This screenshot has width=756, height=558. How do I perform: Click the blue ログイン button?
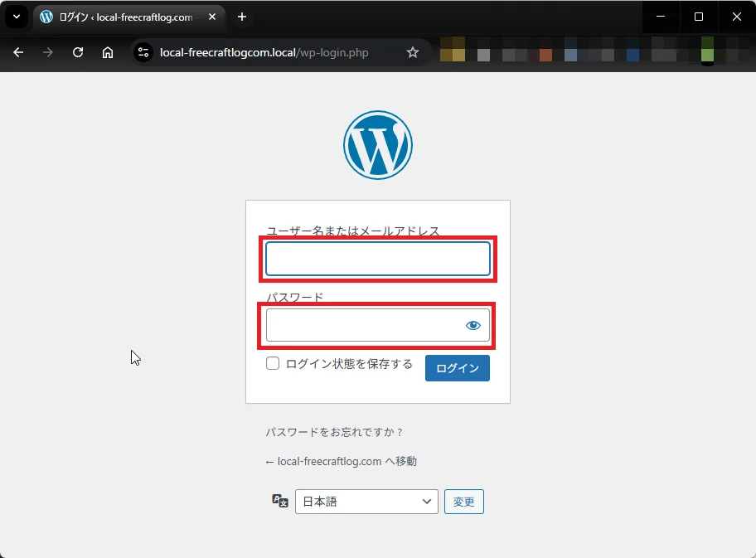click(458, 368)
